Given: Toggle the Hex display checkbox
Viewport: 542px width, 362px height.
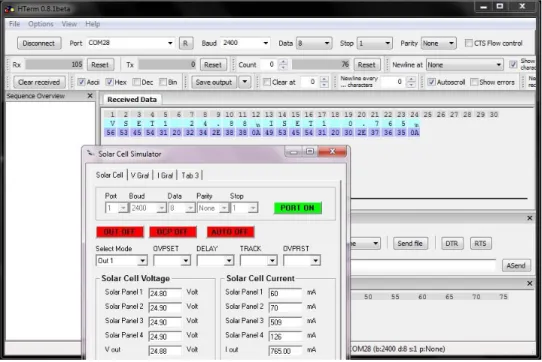Looking at the screenshot, I should coord(109,82).
